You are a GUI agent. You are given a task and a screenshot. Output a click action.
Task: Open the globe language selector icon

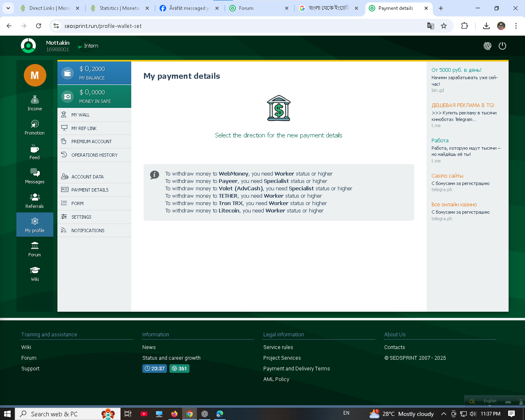coord(487,46)
